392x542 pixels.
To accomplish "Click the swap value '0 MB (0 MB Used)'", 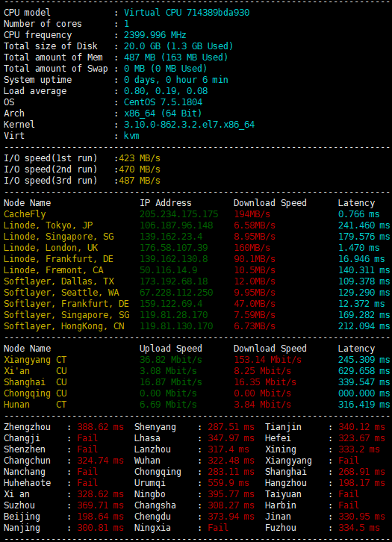I will coord(166,69).
